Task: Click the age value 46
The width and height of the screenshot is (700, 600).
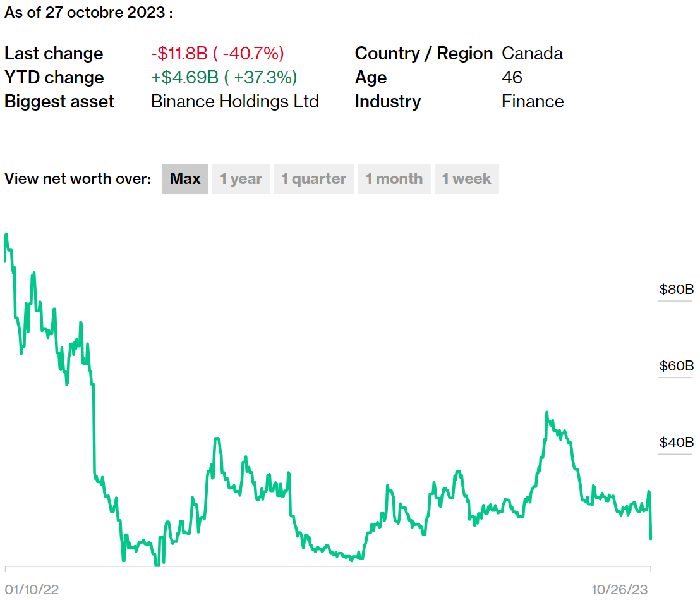Action: click(x=512, y=77)
